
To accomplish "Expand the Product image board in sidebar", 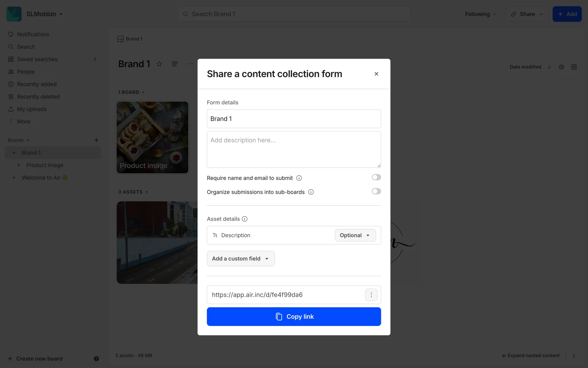I will [x=19, y=165].
